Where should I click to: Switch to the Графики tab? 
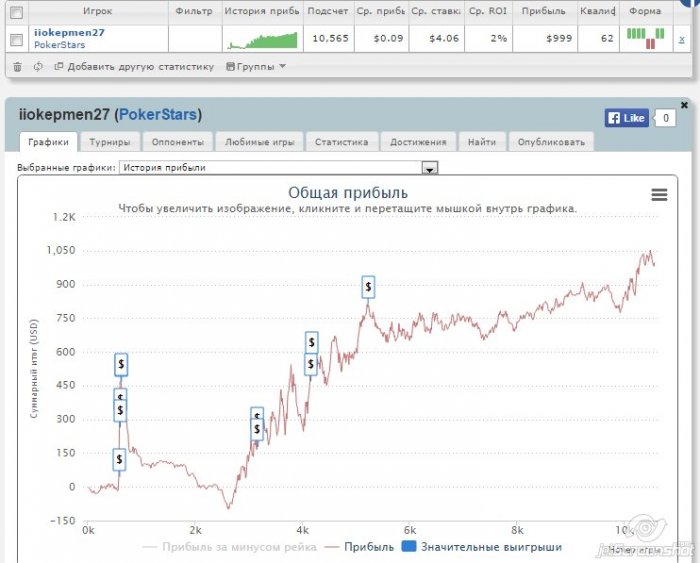pos(48,142)
